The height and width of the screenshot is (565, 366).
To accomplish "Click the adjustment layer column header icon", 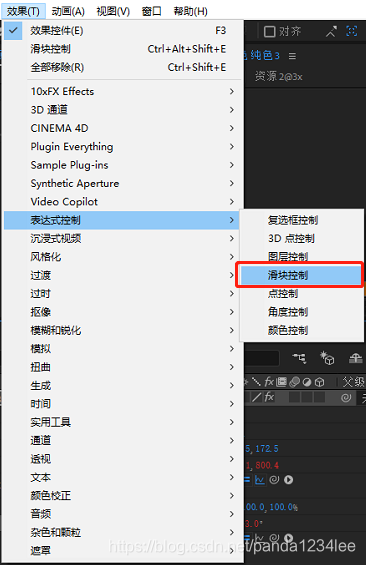I will [307, 382].
